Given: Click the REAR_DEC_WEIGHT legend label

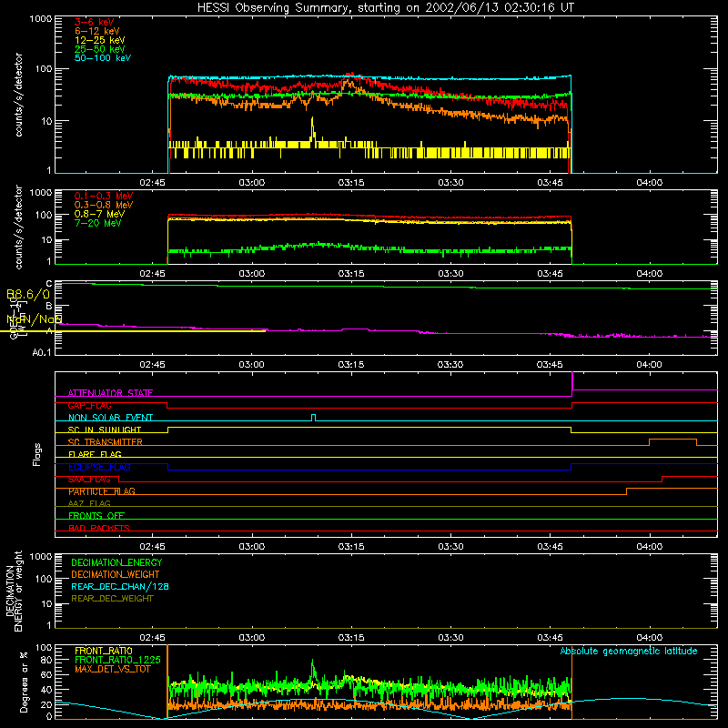Looking at the screenshot, I should point(112,599).
